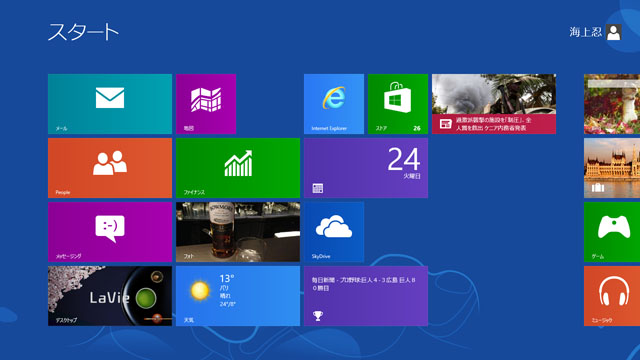The image size is (640, 360).
Task: Click the user account avatar picture
Action: (x=614, y=32)
